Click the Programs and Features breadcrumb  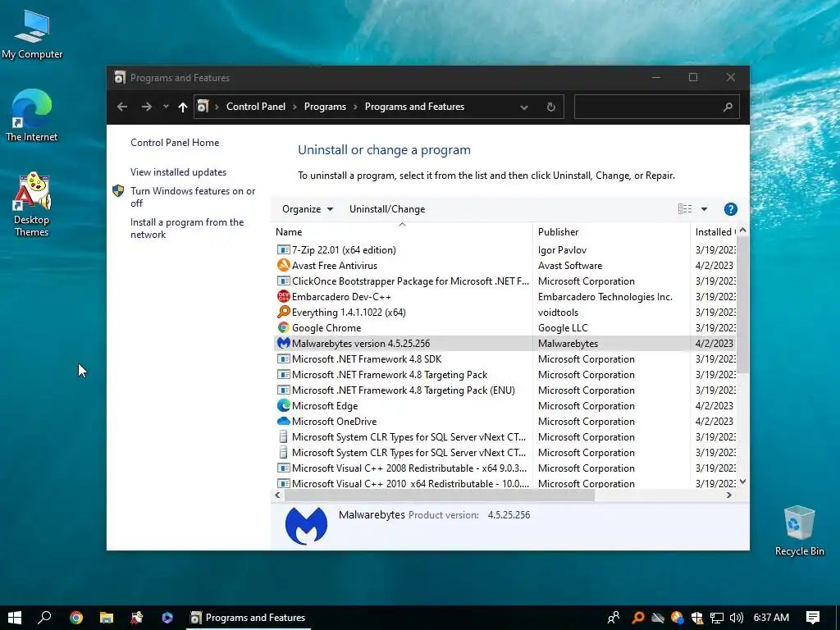[x=414, y=107]
